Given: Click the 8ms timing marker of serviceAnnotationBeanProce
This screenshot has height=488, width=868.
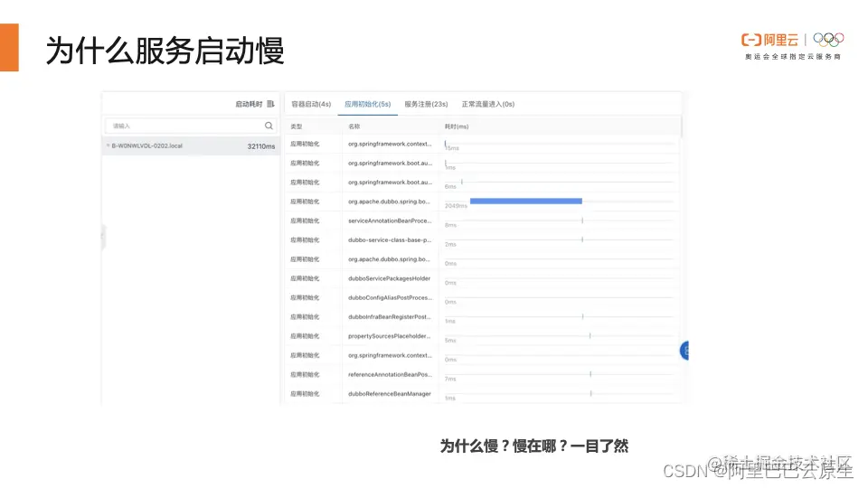Looking at the screenshot, I should click(x=582, y=221).
